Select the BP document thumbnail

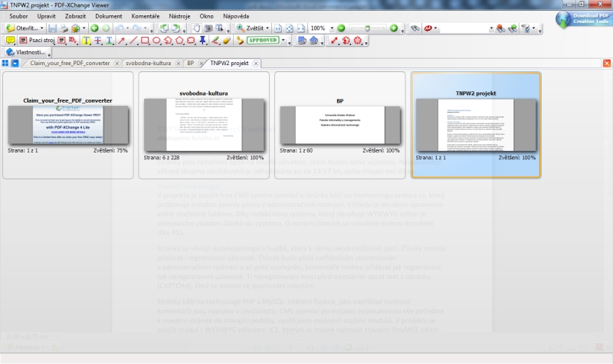(x=339, y=125)
